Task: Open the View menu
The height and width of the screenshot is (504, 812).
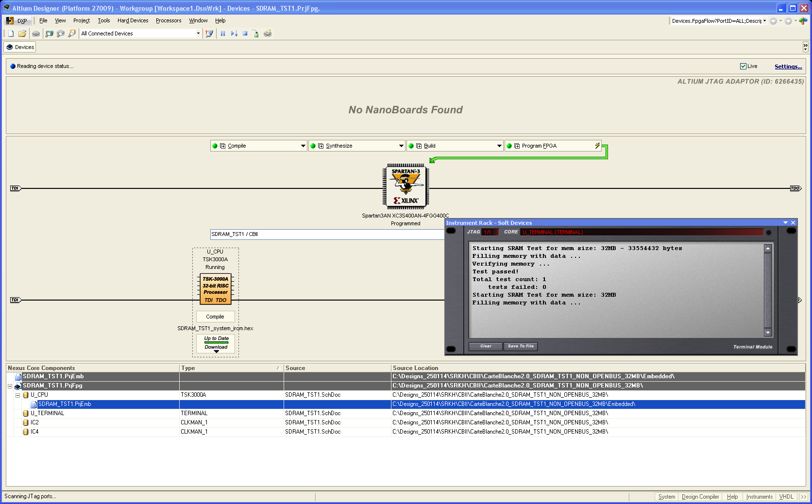Action: tap(60, 20)
